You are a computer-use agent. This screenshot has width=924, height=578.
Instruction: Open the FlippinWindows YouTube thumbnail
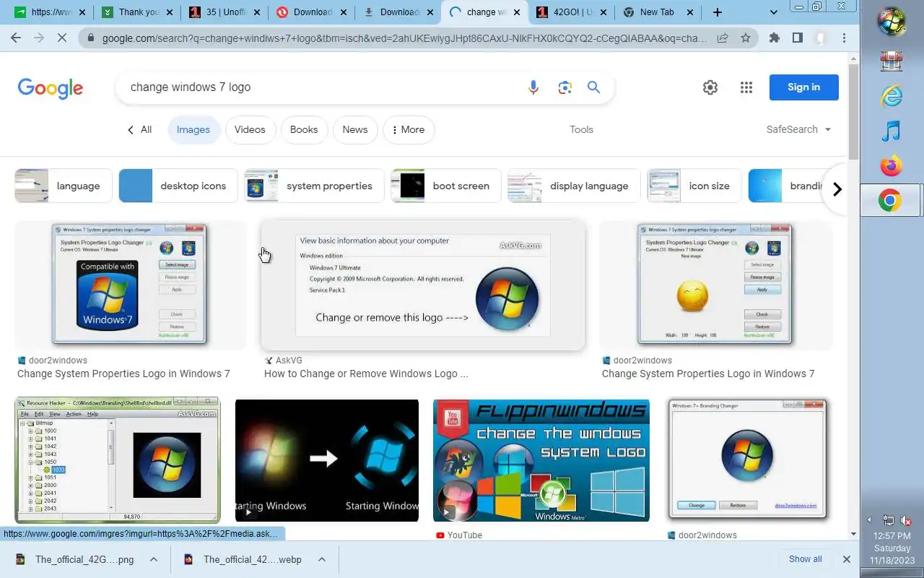(541, 460)
